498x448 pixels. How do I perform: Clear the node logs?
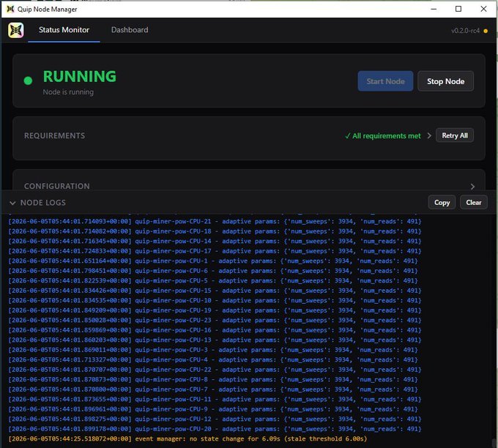(474, 203)
